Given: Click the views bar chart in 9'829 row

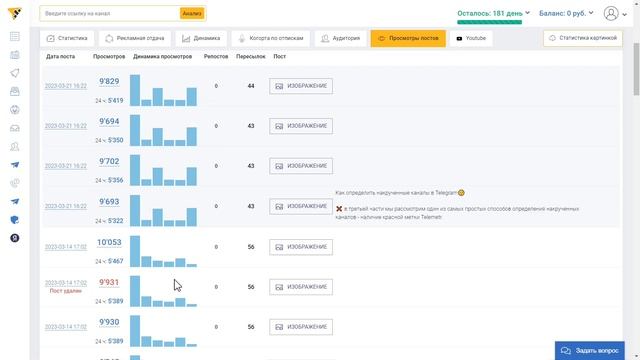Looking at the screenshot, I should 163,90.
